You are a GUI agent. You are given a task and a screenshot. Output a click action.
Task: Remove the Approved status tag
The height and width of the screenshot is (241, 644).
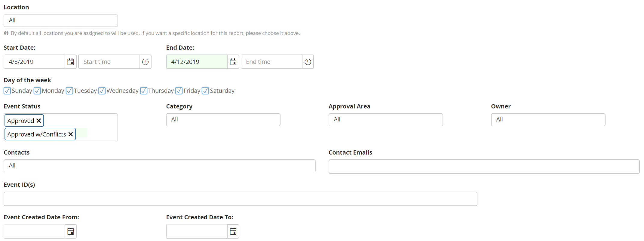click(39, 121)
